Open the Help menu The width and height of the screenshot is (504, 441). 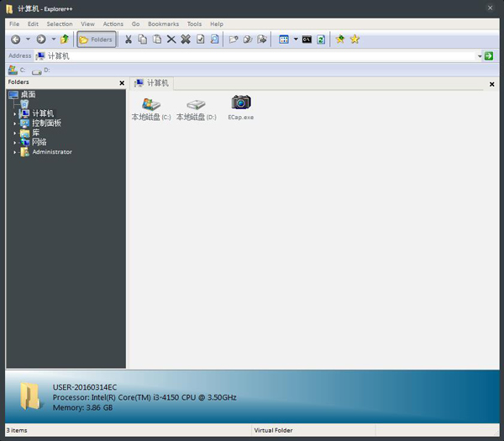click(x=217, y=24)
